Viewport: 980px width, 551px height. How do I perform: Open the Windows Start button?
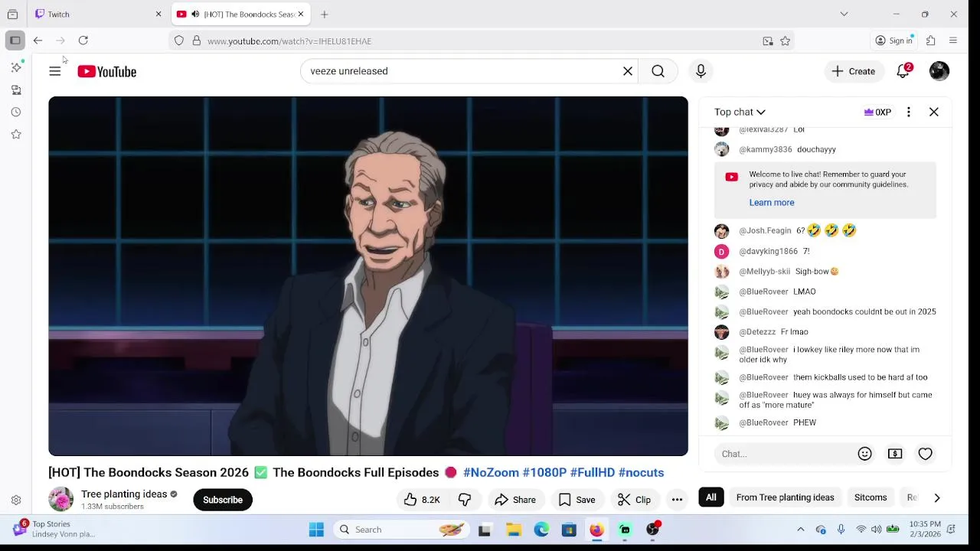point(316,530)
